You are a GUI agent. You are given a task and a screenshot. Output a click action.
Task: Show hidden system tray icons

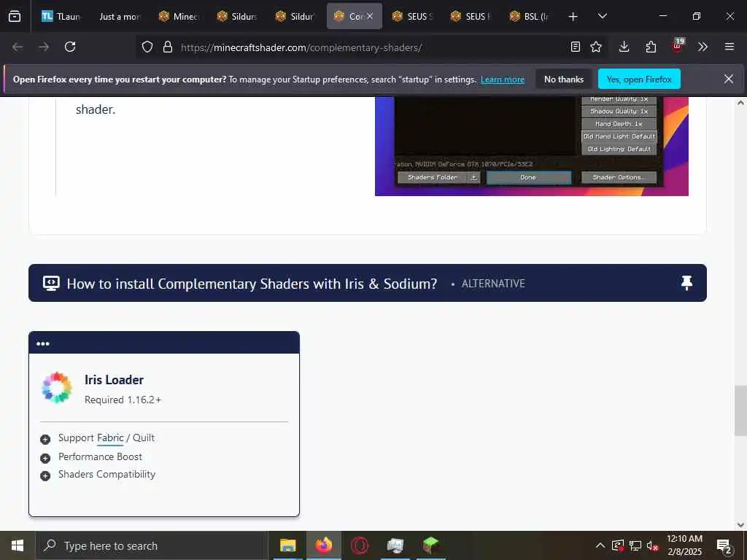click(600, 545)
